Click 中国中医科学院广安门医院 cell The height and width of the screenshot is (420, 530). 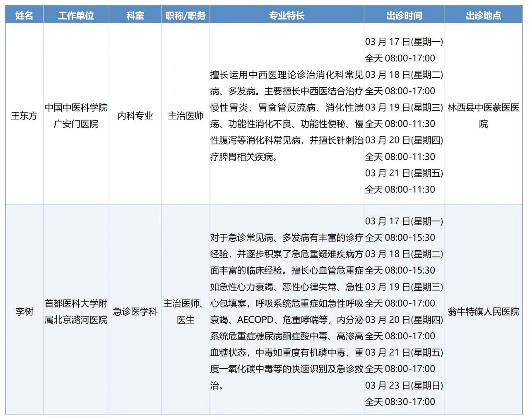[x=76, y=115]
